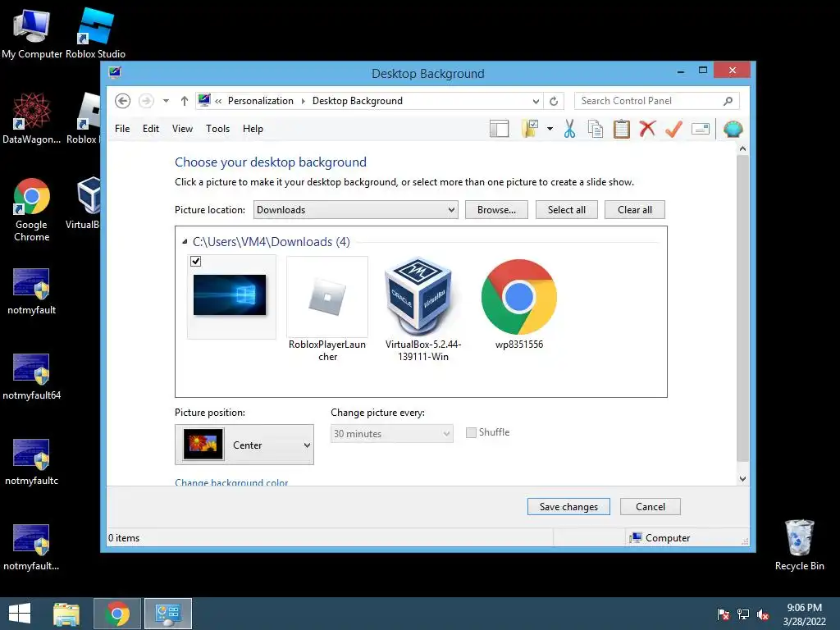Click the Properties card toolbar icon

point(701,129)
